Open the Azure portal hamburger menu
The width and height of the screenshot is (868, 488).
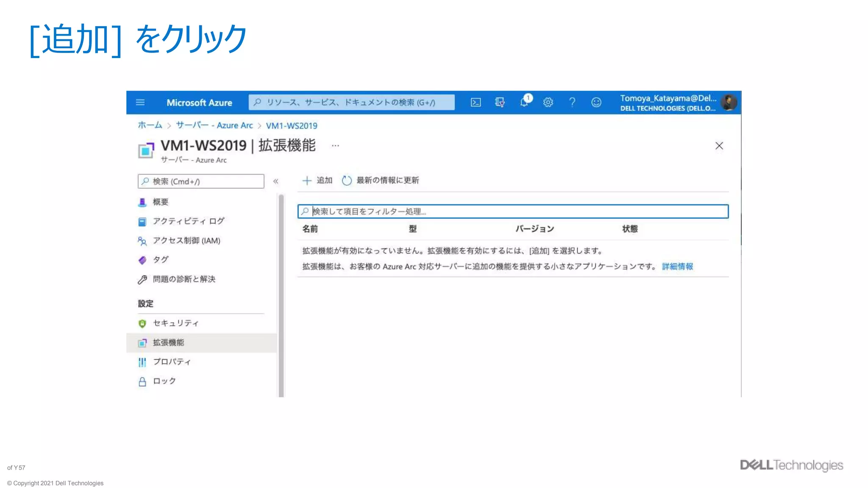point(140,103)
